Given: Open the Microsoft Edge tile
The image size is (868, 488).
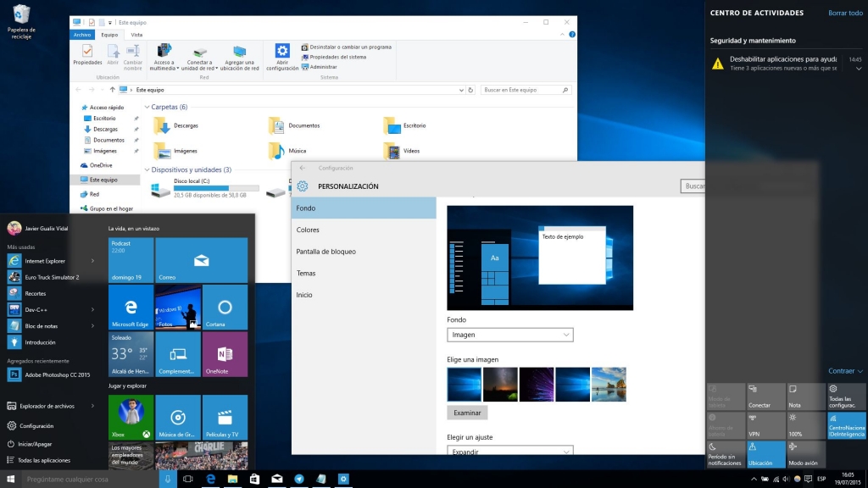Looking at the screenshot, I should (x=131, y=308).
